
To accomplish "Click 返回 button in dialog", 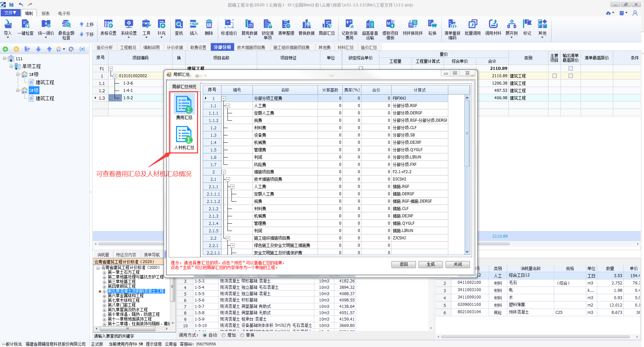I will click(404, 264).
